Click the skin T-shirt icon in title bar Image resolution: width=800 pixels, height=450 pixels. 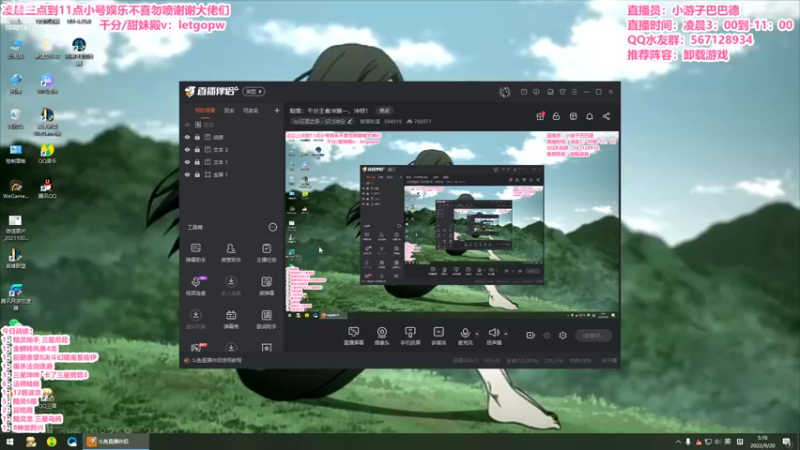pos(562,92)
